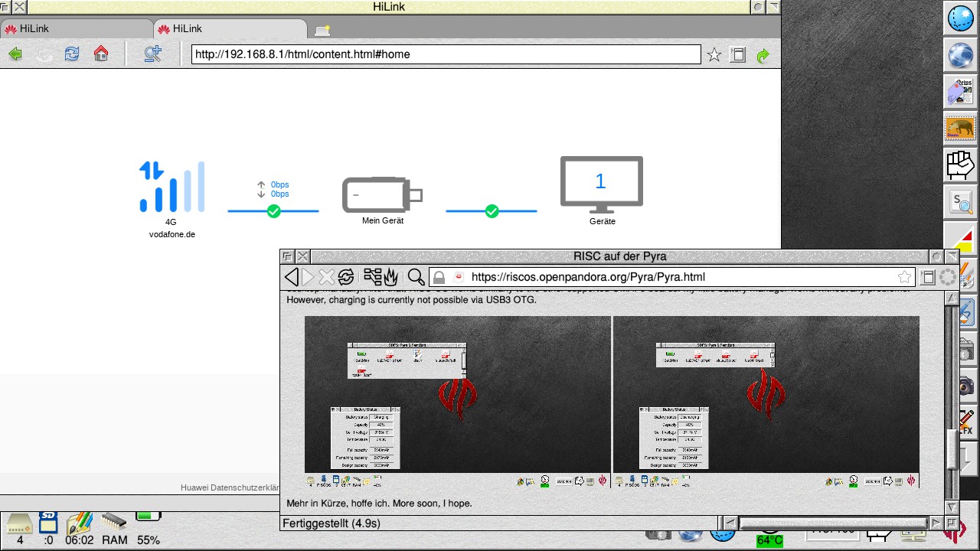The image size is (980, 551).
Task: Click the green go arrow beside HiLink address bar
Action: click(x=763, y=55)
